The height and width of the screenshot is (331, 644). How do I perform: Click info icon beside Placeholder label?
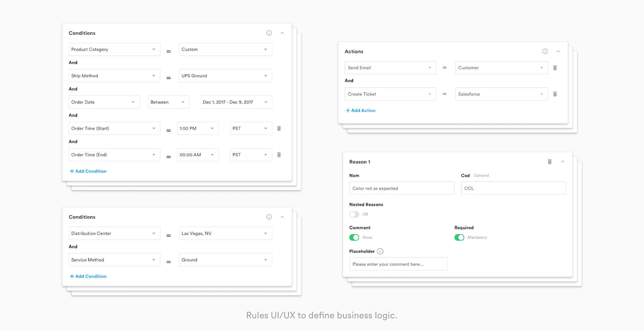point(380,251)
